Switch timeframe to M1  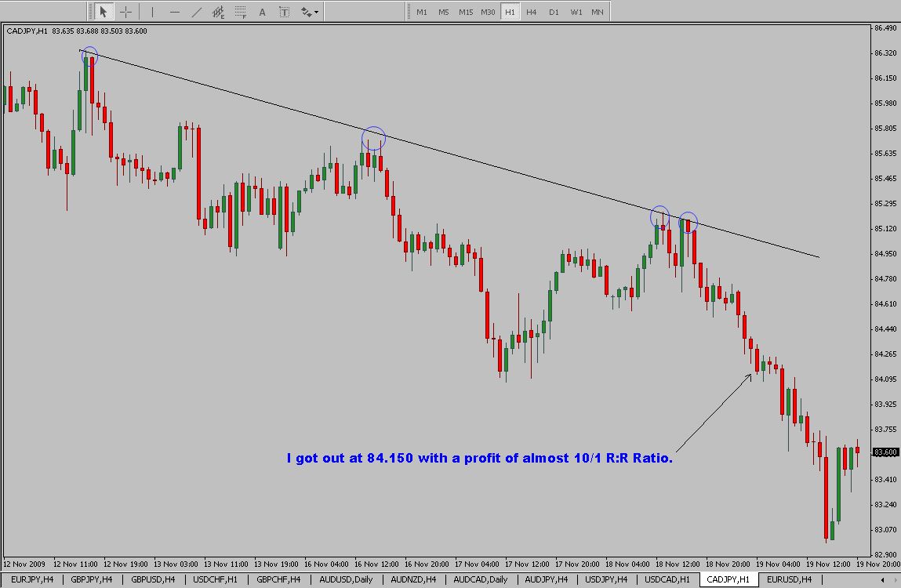tap(422, 12)
